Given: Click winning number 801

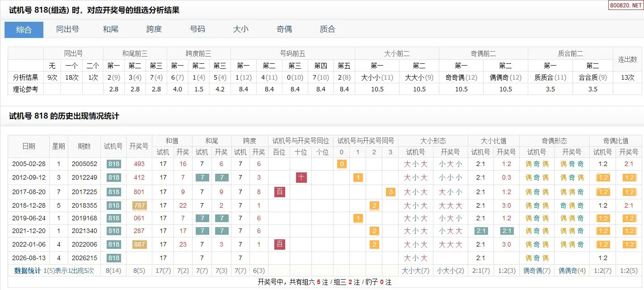Looking at the screenshot, I should tap(139, 192).
